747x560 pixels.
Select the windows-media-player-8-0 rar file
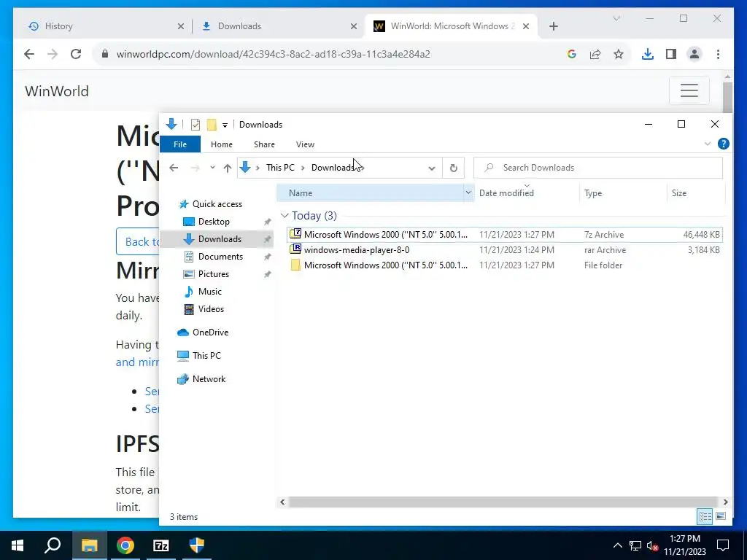coord(505,250)
